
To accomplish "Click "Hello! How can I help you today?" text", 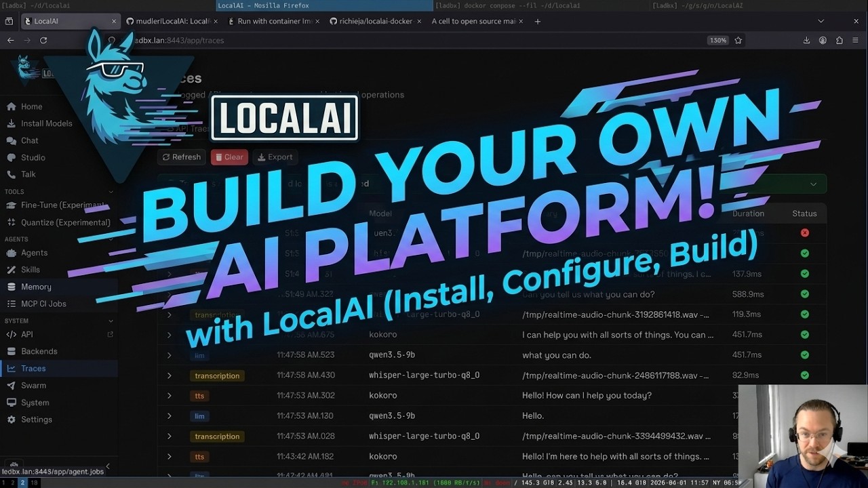I will 587,396.
